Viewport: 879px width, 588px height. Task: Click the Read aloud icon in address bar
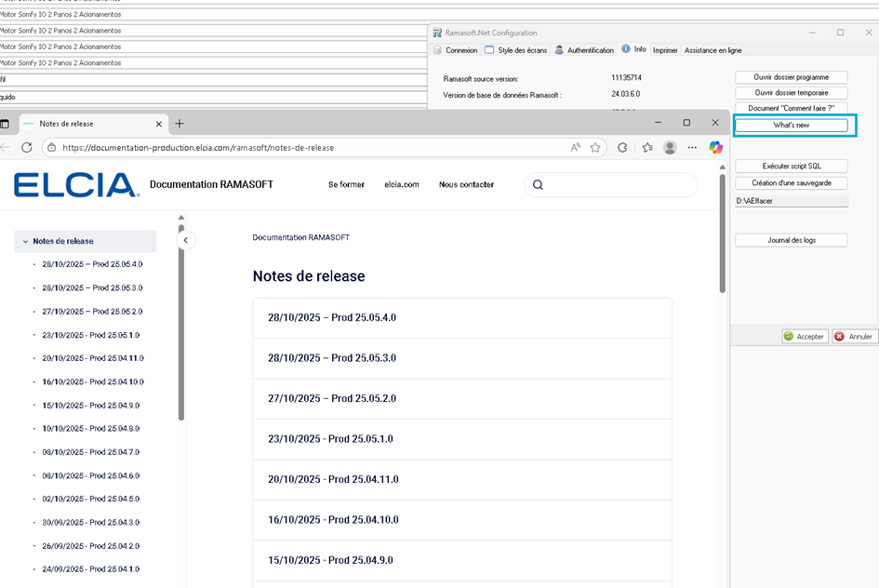(576, 147)
